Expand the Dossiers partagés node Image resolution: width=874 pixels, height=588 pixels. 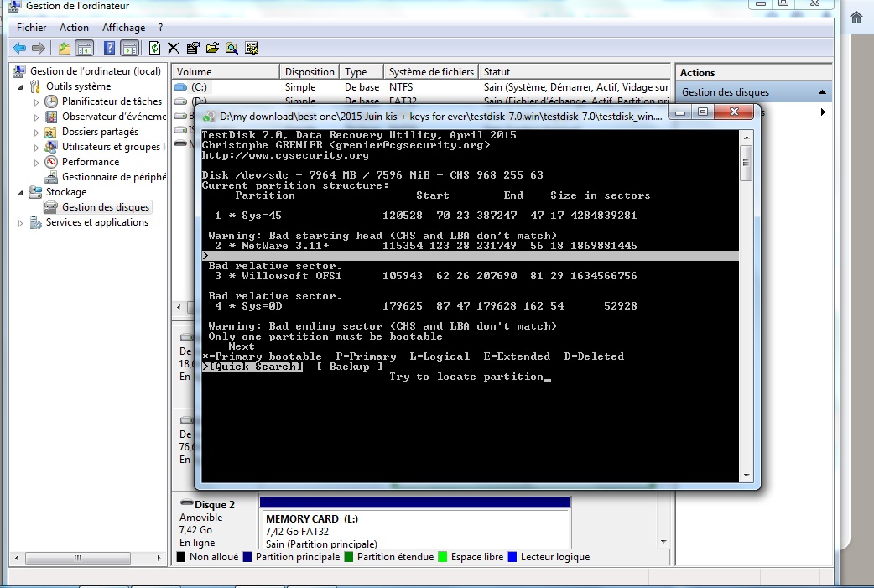[36, 132]
